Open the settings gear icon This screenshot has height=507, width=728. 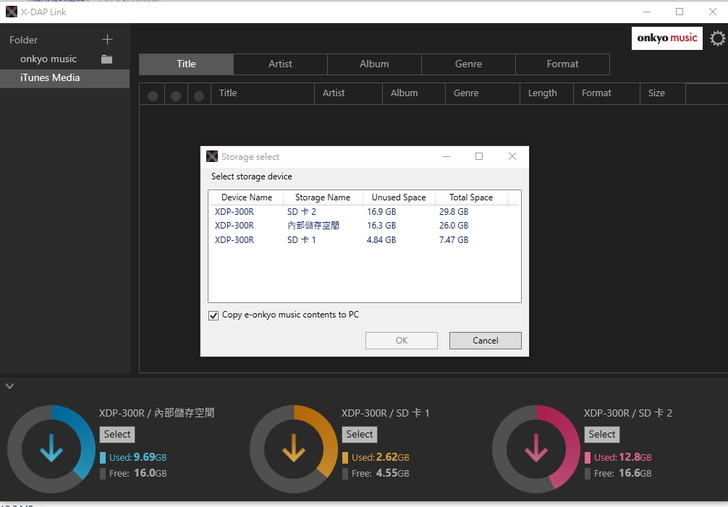click(x=717, y=39)
